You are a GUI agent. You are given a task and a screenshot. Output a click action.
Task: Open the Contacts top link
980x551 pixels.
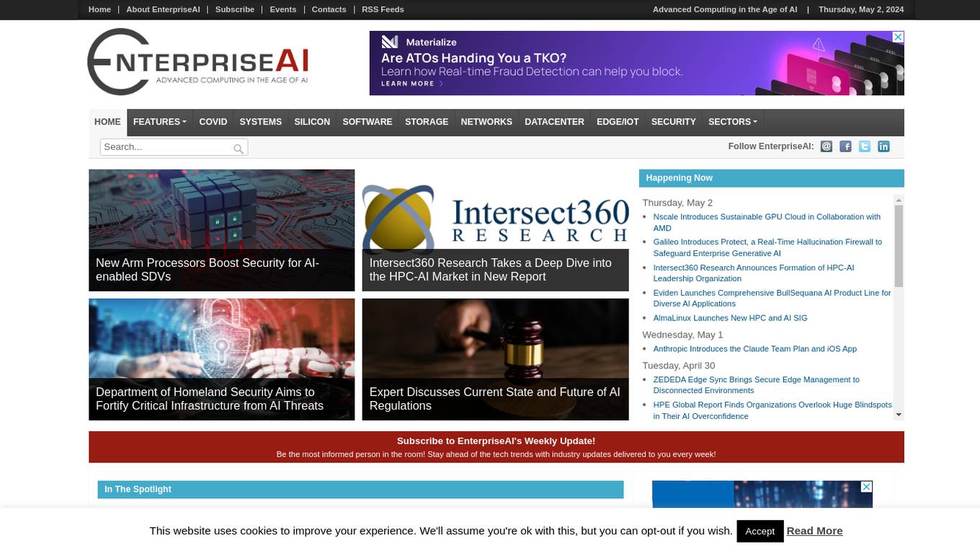tap(329, 9)
